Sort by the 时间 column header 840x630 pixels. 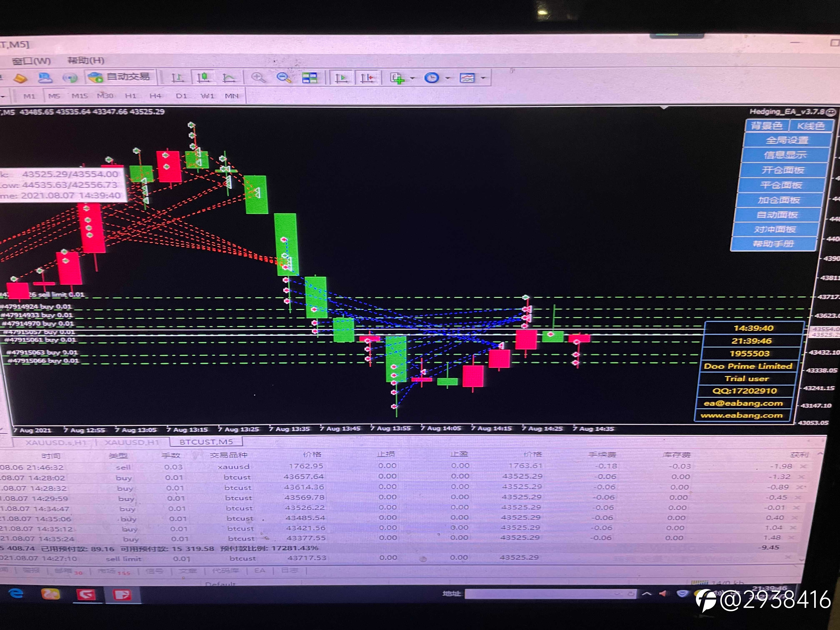[x=51, y=456]
